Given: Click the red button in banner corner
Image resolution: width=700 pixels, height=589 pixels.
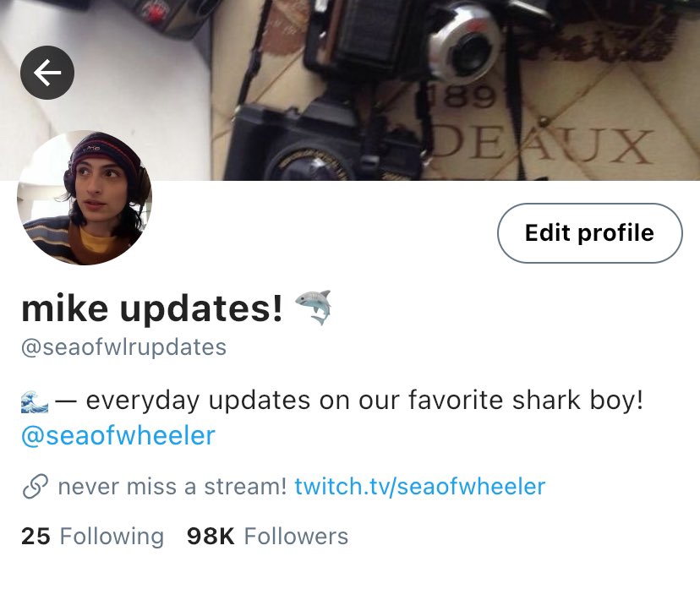Looking at the screenshot, I should pos(155,13).
